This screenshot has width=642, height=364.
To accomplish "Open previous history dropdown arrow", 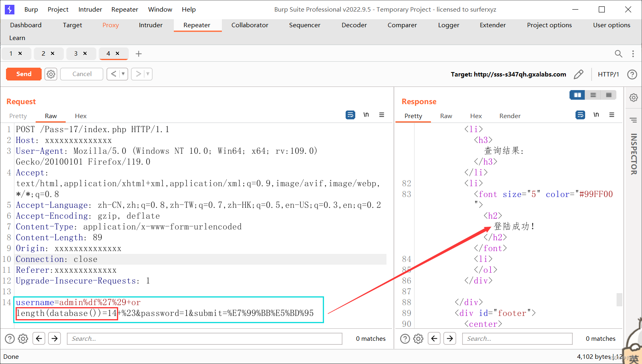I will (x=123, y=74).
